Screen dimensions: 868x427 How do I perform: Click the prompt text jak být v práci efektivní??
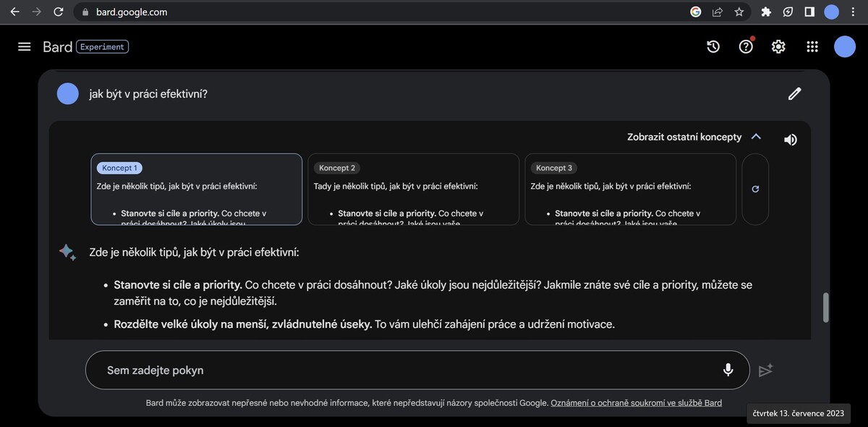tap(148, 93)
